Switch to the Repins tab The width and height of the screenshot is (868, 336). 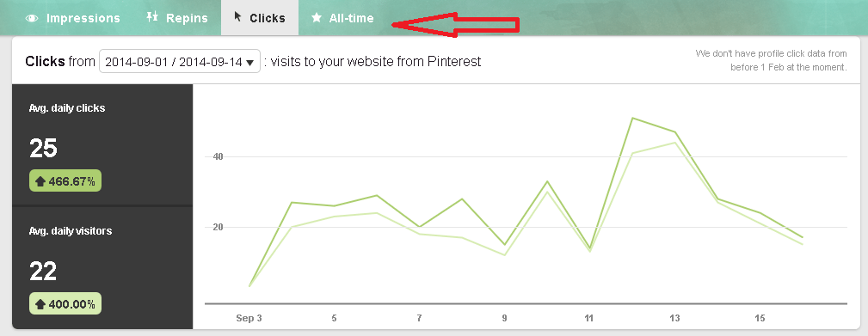click(x=176, y=18)
